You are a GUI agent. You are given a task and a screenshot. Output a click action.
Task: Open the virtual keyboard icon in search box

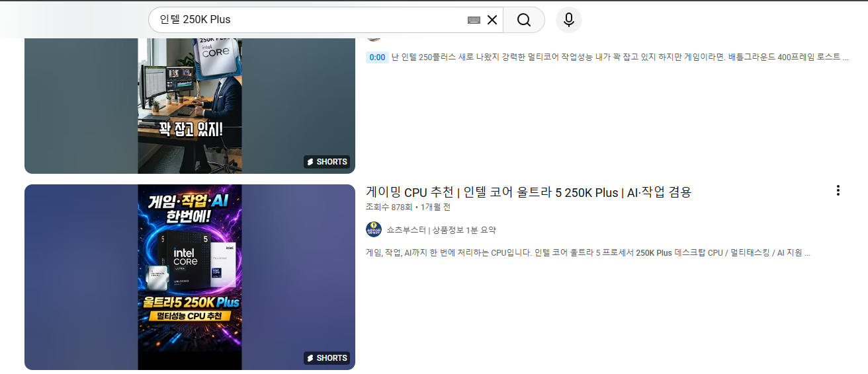[x=474, y=20]
